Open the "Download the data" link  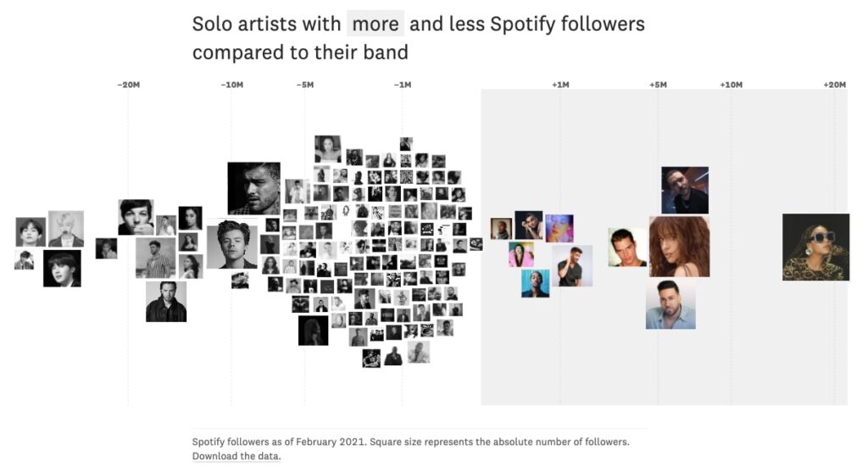click(236, 456)
